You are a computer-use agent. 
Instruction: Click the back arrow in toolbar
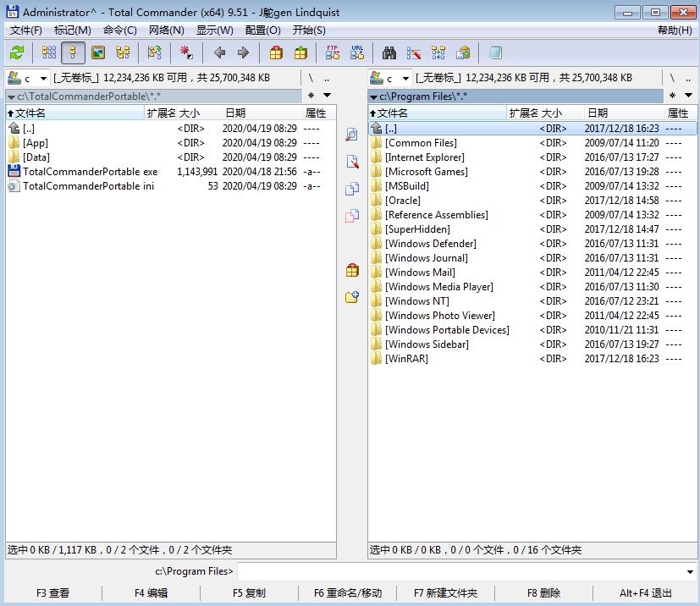219,52
